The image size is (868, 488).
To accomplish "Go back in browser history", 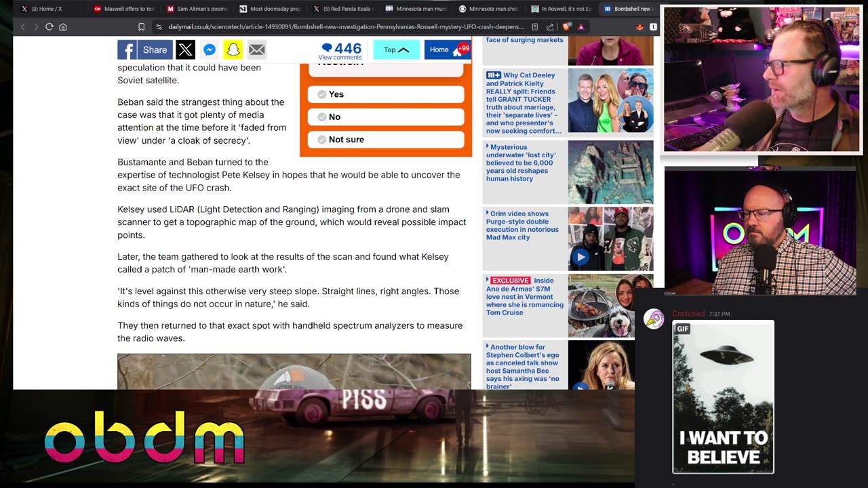I will point(22,26).
